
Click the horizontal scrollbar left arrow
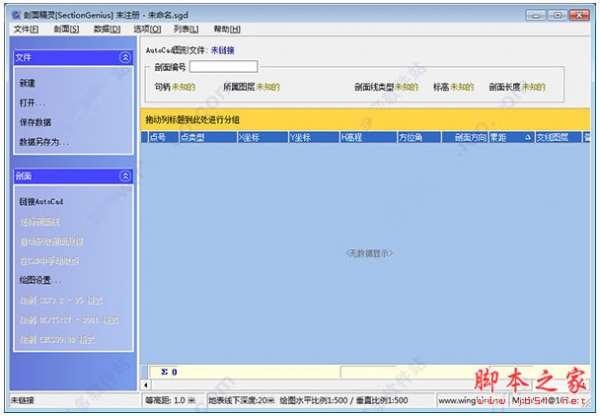(147, 385)
